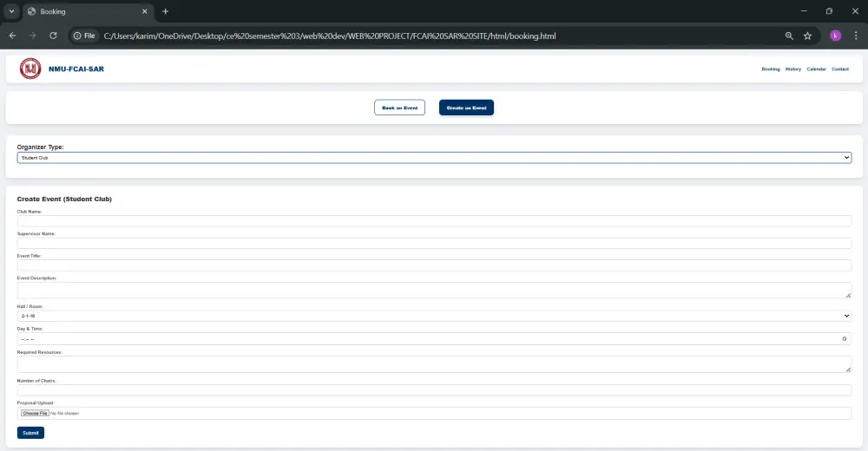Open the History nav link

pos(792,69)
